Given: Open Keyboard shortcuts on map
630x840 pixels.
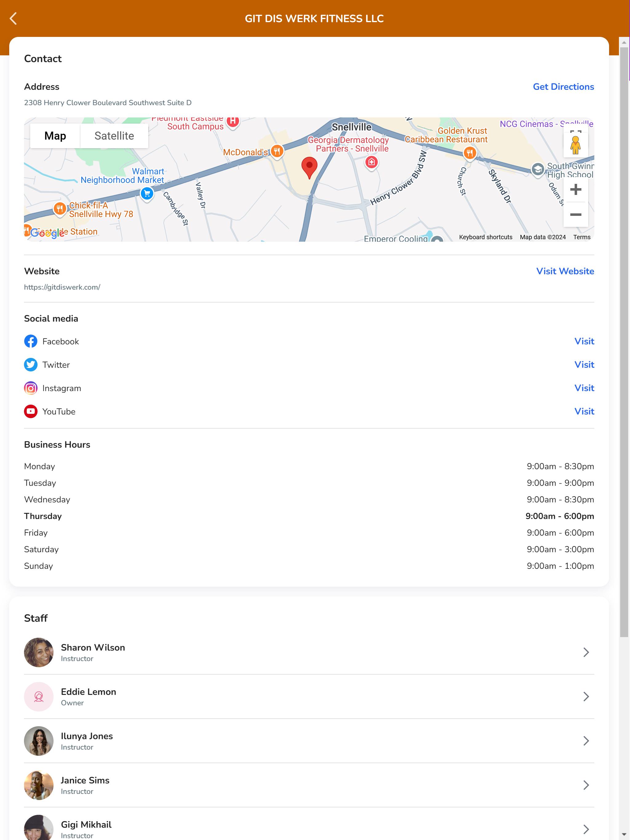Looking at the screenshot, I should click(x=486, y=237).
